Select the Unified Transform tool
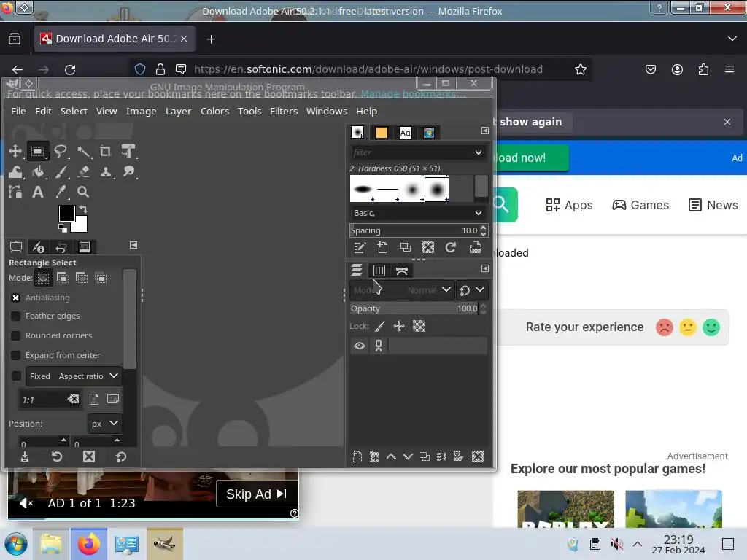The height and width of the screenshot is (560, 747). [128, 152]
